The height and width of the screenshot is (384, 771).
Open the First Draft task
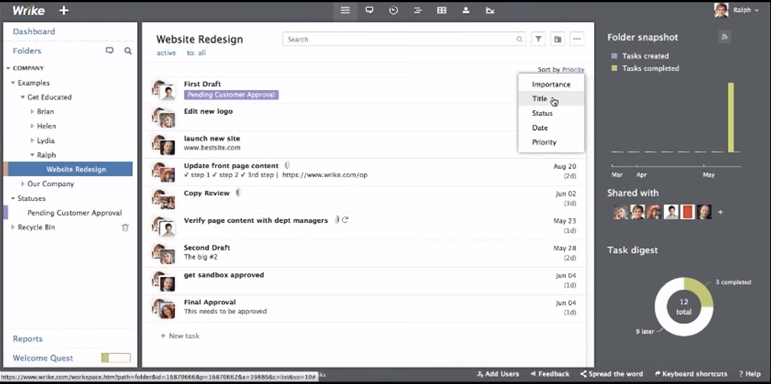(202, 84)
